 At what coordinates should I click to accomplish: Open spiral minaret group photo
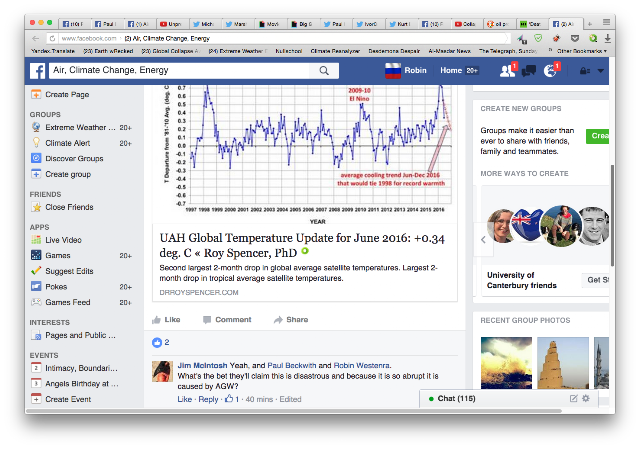pyautogui.click(x=563, y=362)
